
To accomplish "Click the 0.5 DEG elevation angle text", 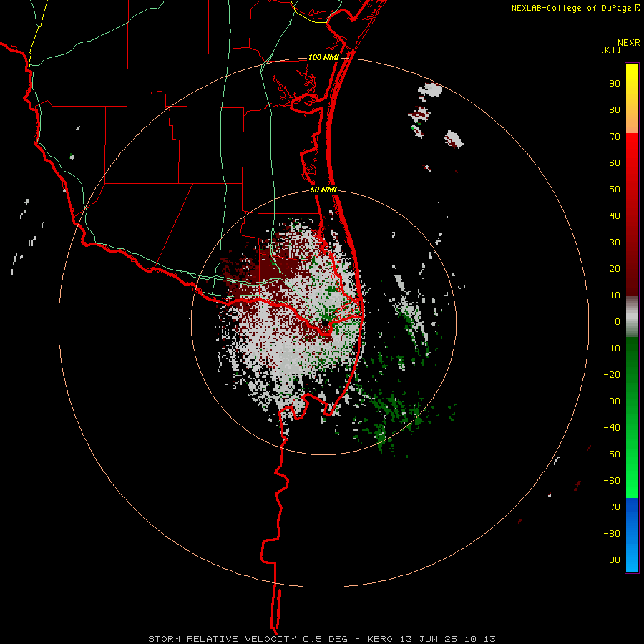I will click(x=326, y=639).
